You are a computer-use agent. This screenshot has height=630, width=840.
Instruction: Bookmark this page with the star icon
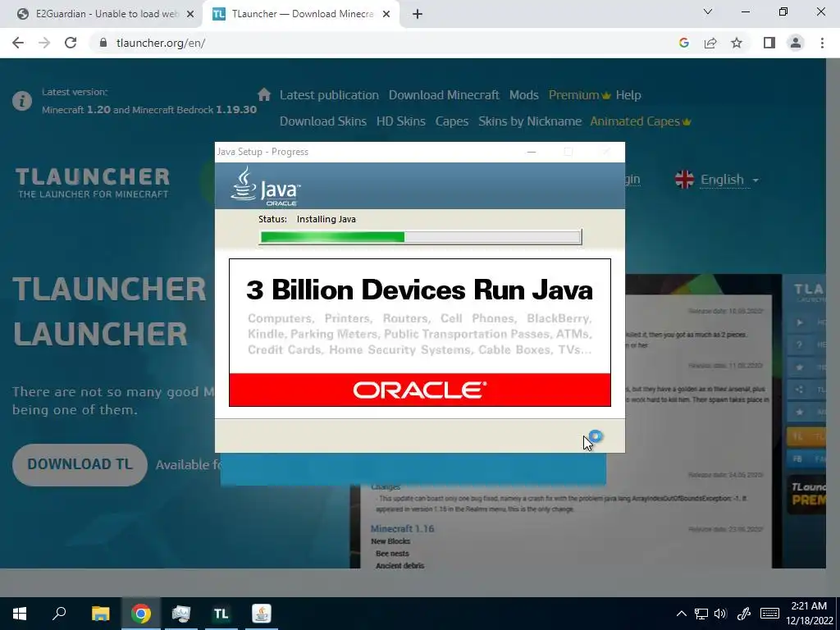click(x=737, y=43)
